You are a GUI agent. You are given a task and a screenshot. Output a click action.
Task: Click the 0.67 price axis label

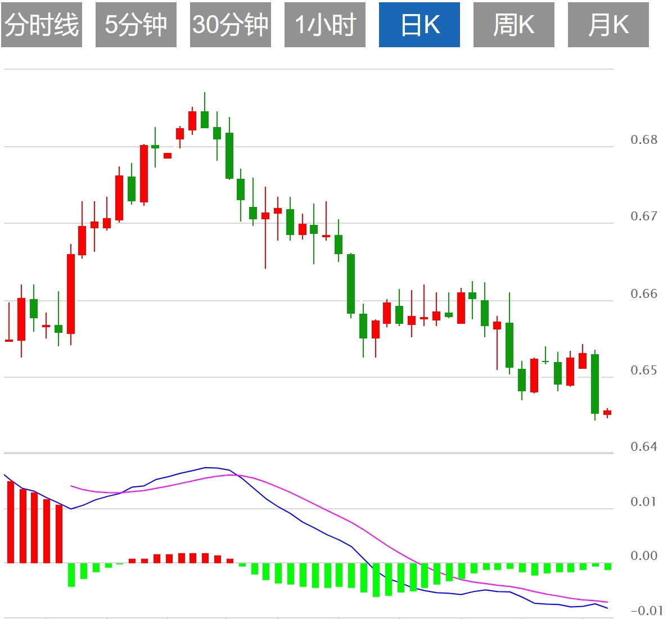(x=644, y=216)
